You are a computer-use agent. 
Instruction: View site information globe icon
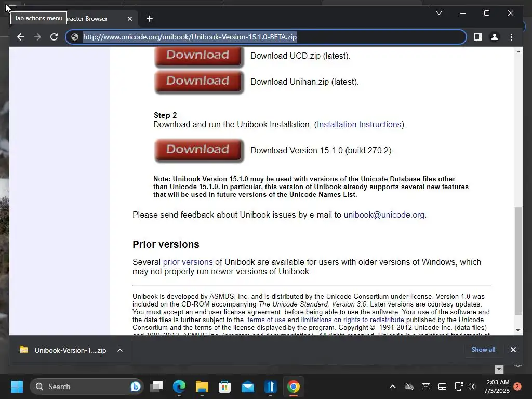(x=75, y=37)
